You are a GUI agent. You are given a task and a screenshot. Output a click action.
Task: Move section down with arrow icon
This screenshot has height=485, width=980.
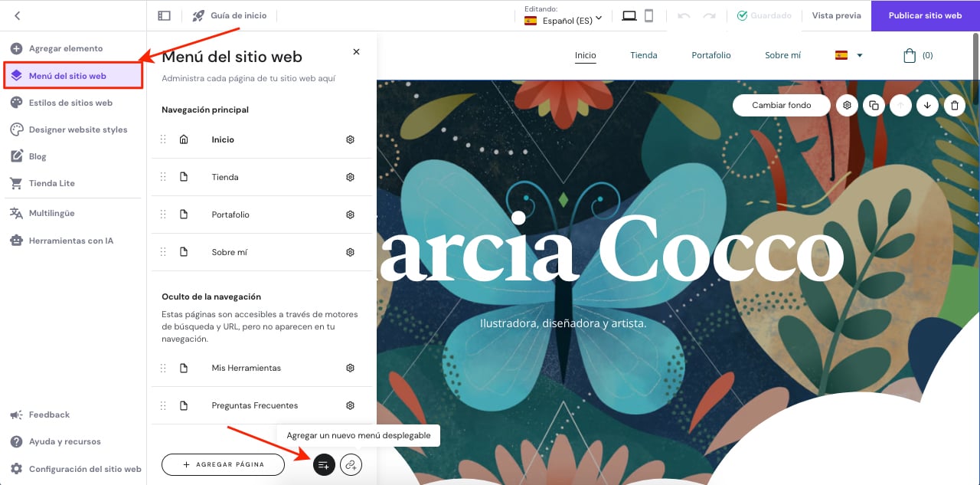(927, 105)
